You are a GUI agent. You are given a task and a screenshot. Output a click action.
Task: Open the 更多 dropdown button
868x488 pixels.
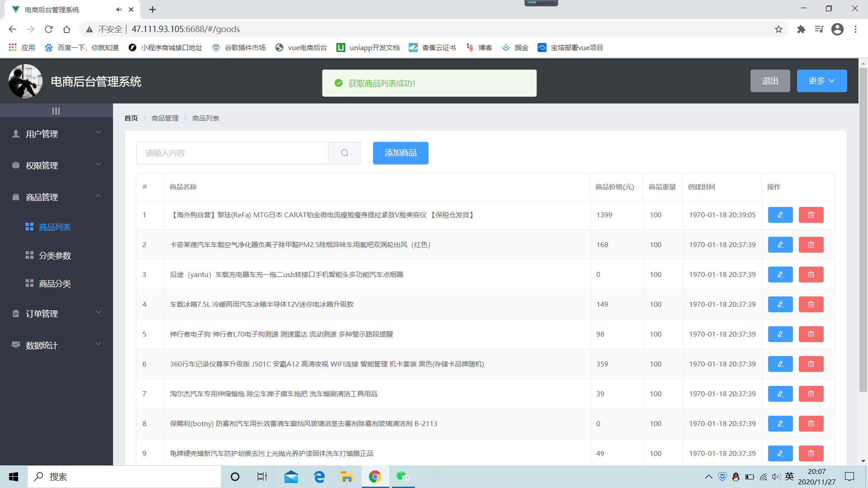tap(821, 81)
